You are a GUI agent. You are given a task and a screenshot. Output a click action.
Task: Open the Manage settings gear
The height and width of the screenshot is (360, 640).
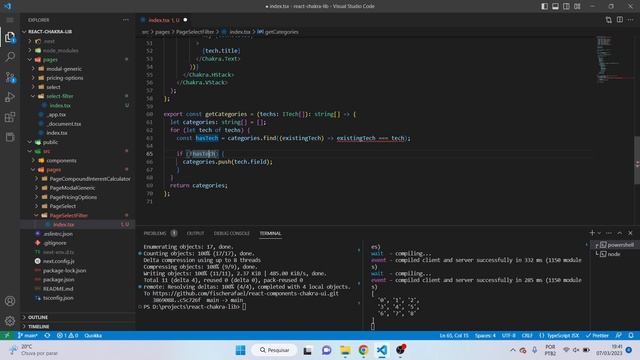pos(10,321)
